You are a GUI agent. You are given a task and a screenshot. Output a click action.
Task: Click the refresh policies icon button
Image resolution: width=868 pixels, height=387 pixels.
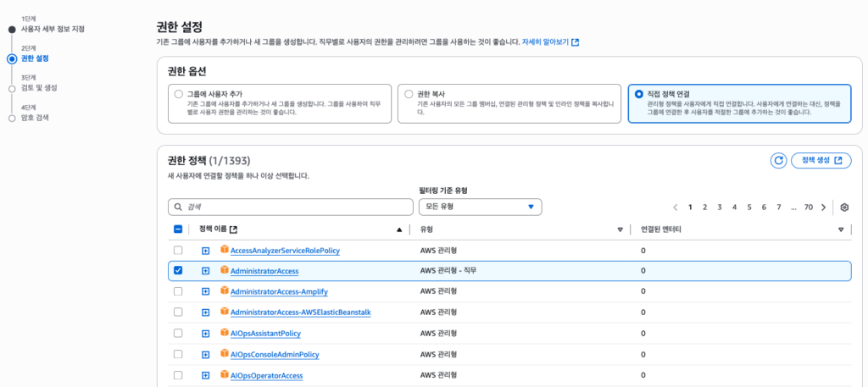(x=778, y=160)
